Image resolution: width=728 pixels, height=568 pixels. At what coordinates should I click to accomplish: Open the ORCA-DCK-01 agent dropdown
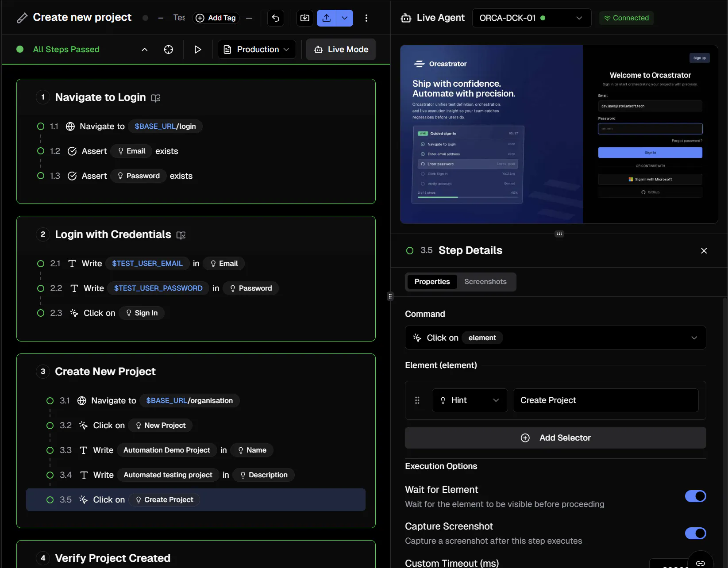532,18
